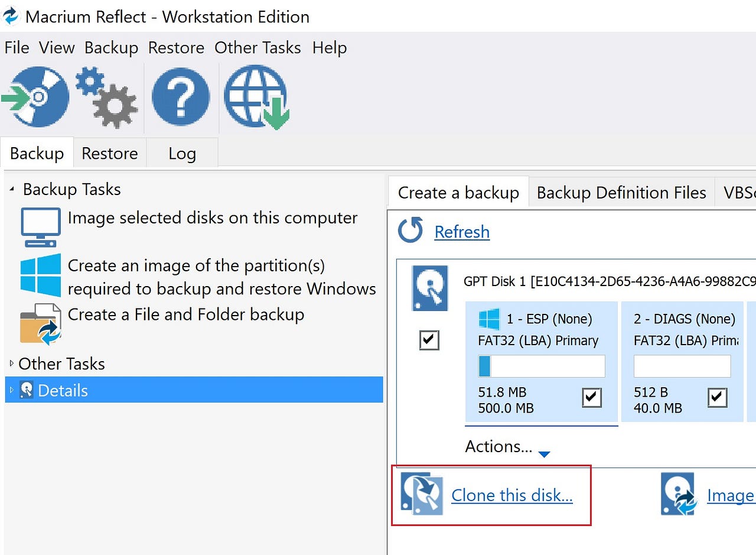Open the View menu
The image size is (756, 555).
(x=57, y=48)
